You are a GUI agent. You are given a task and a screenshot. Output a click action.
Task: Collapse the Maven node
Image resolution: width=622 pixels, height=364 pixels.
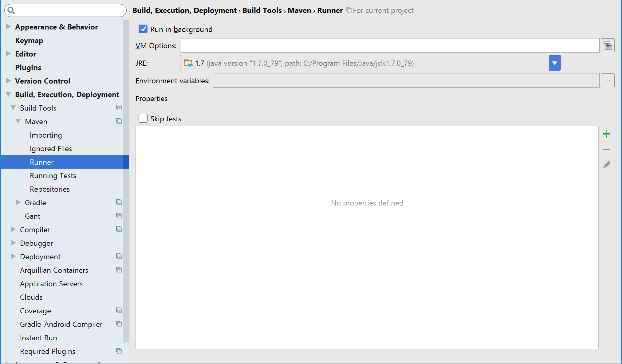coord(18,121)
